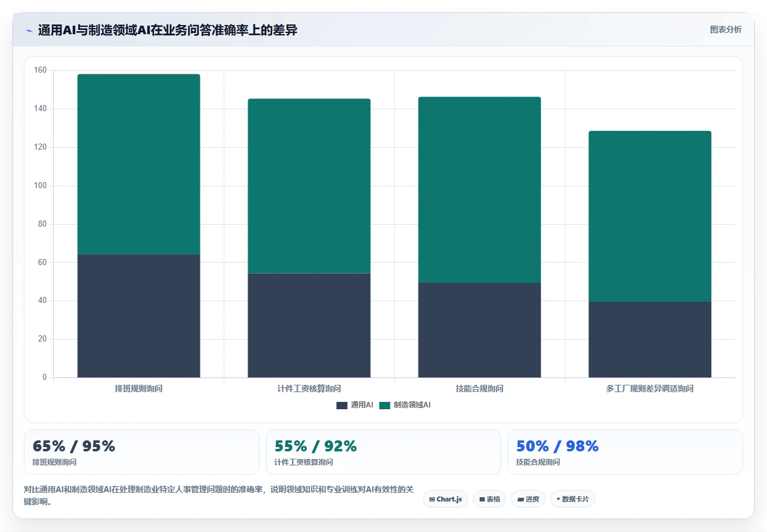Click the 100 y-axis value
767x532 pixels.
click(40, 186)
